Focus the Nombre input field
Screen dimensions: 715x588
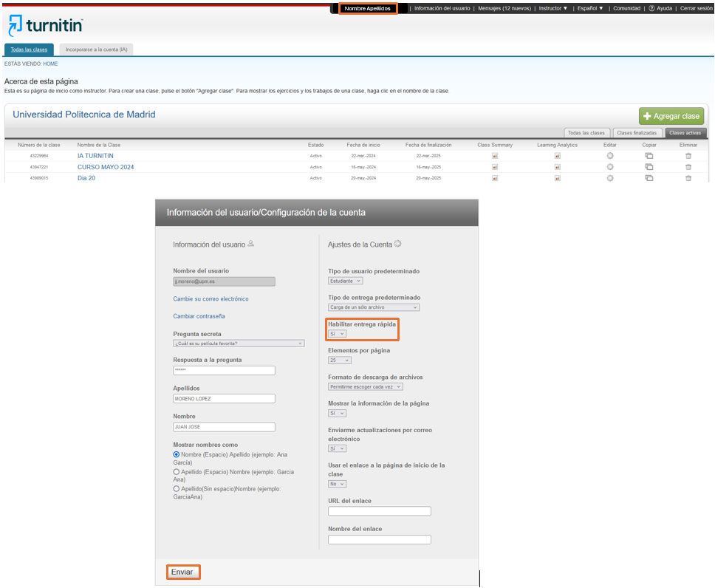tap(224, 427)
